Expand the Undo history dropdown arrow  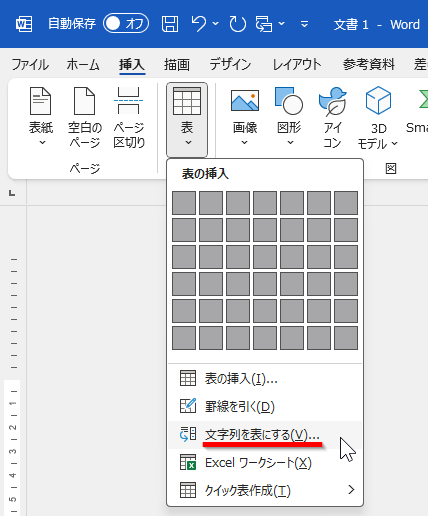pyautogui.click(x=216, y=24)
